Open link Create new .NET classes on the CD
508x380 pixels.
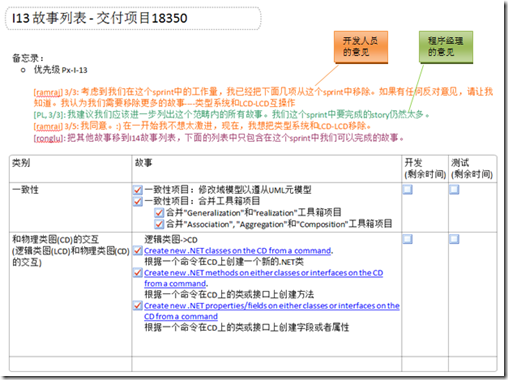pyautogui.click(x=238, y=251)
